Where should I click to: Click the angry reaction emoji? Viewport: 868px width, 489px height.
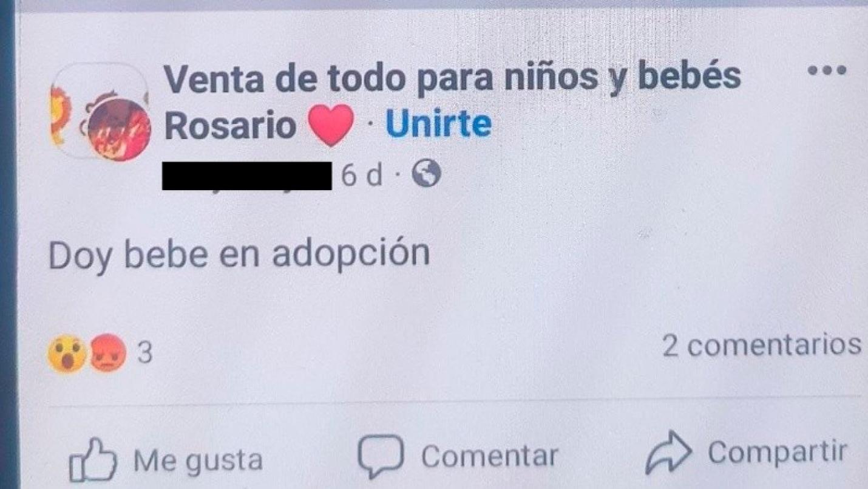tap(109, 354)
